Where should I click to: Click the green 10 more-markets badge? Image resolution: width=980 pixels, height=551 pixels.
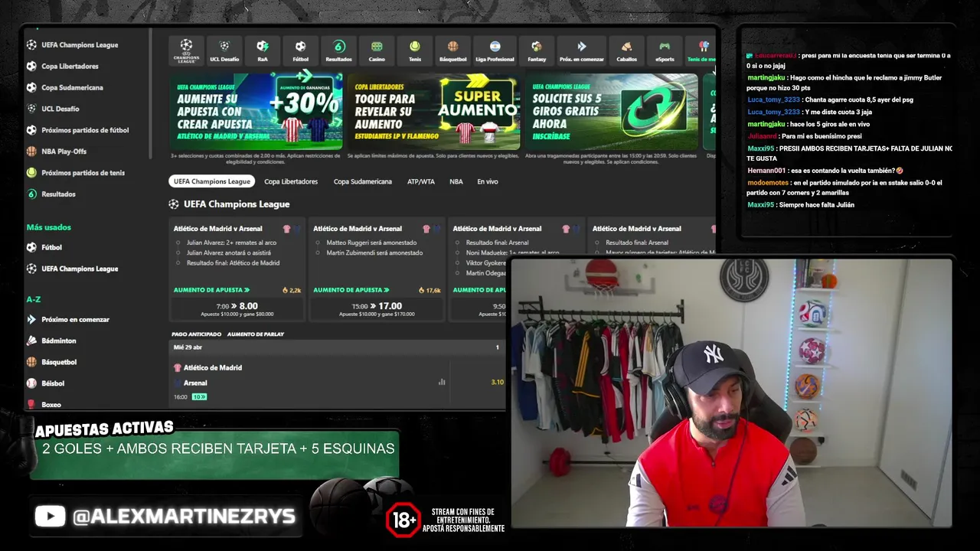click(199, 396)
